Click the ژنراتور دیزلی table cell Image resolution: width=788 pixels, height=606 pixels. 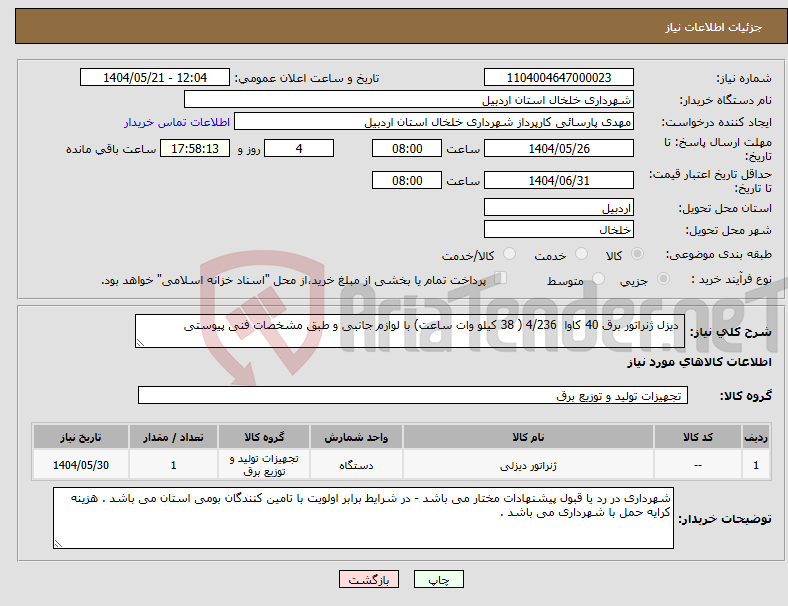528,465
